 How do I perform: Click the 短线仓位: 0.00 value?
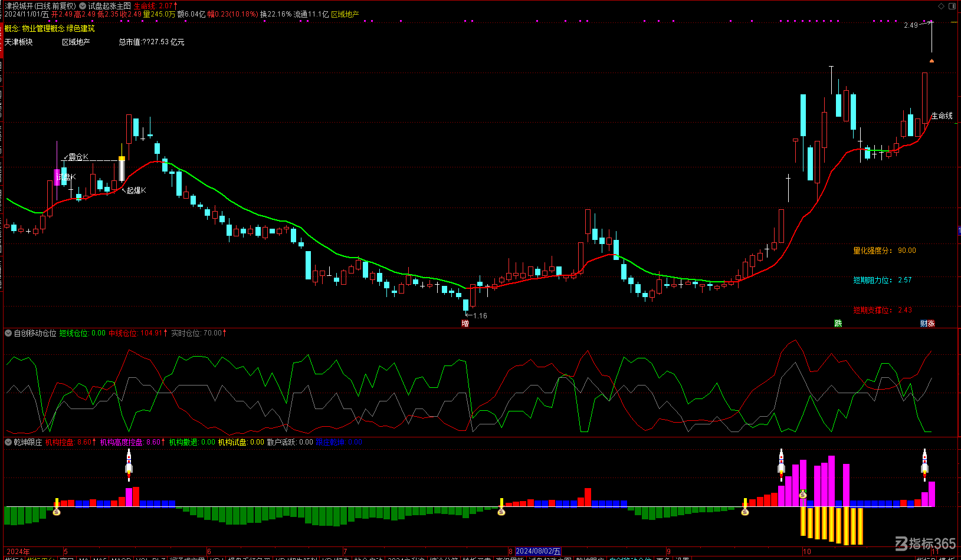point(83,333)
